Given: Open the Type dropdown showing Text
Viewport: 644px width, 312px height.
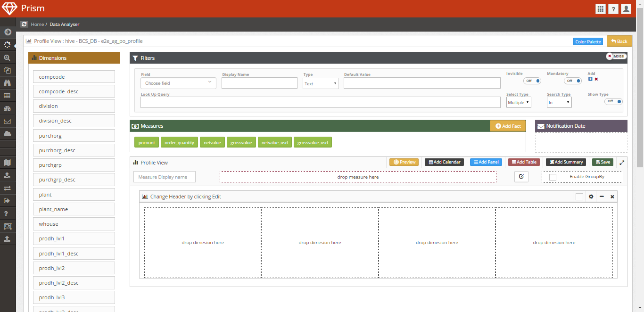Looking at the screenshot, I should [x=321, y=83].
